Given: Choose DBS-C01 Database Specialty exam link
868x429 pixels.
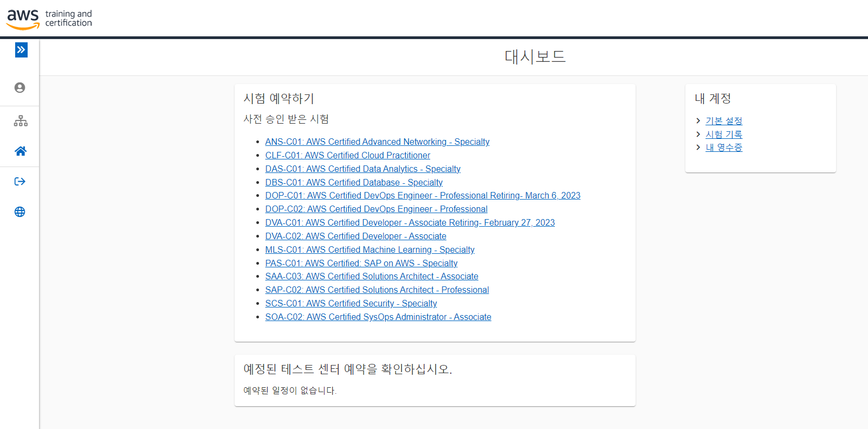Looking at the screenshot, I should [x=354, y=182].
